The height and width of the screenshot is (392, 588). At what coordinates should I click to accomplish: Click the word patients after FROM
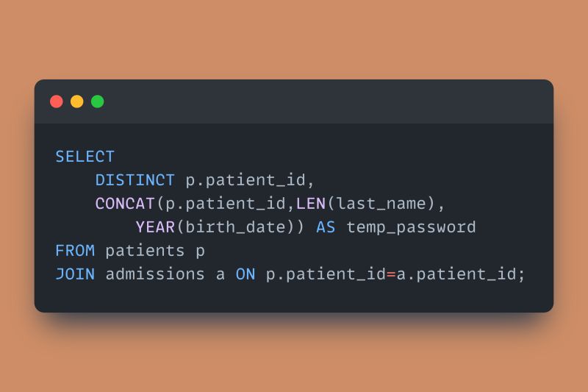point(145,251)
